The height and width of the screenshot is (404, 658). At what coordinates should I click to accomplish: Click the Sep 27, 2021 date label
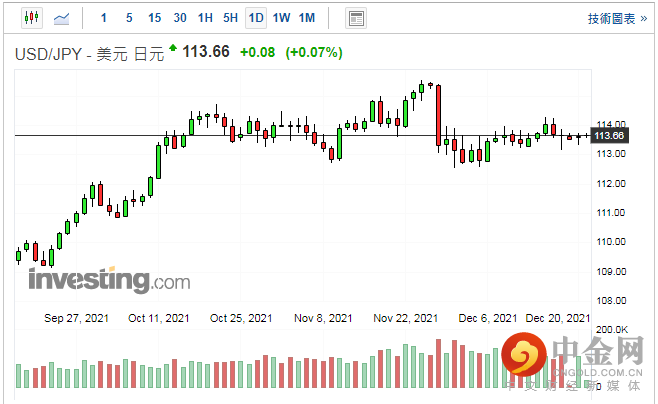(x=76, y=318)
